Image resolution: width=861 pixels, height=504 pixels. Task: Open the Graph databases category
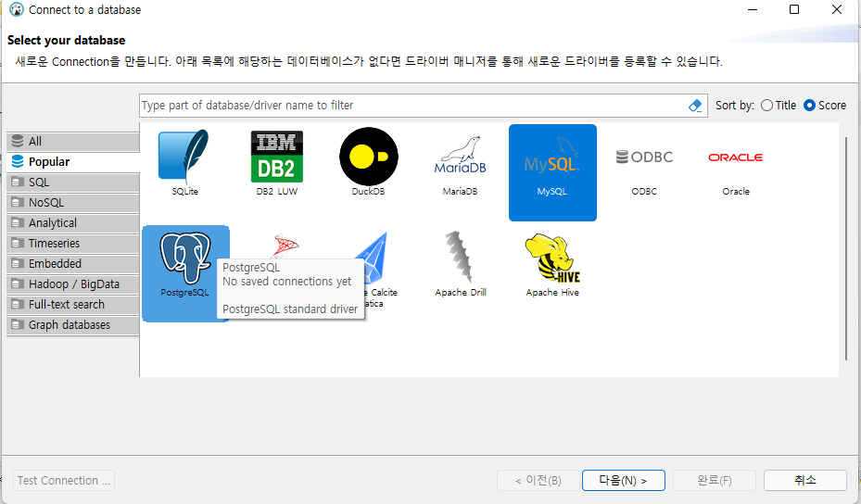(73, 324)
